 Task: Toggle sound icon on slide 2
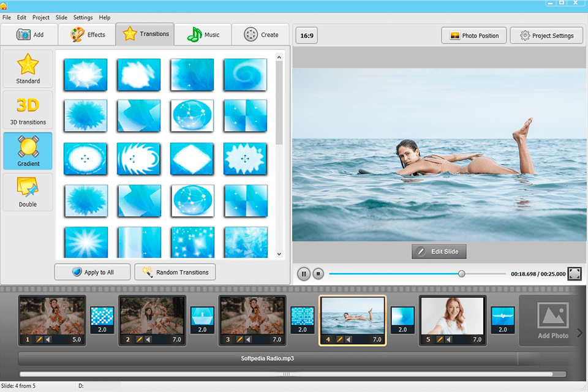(x=148, y=339)
